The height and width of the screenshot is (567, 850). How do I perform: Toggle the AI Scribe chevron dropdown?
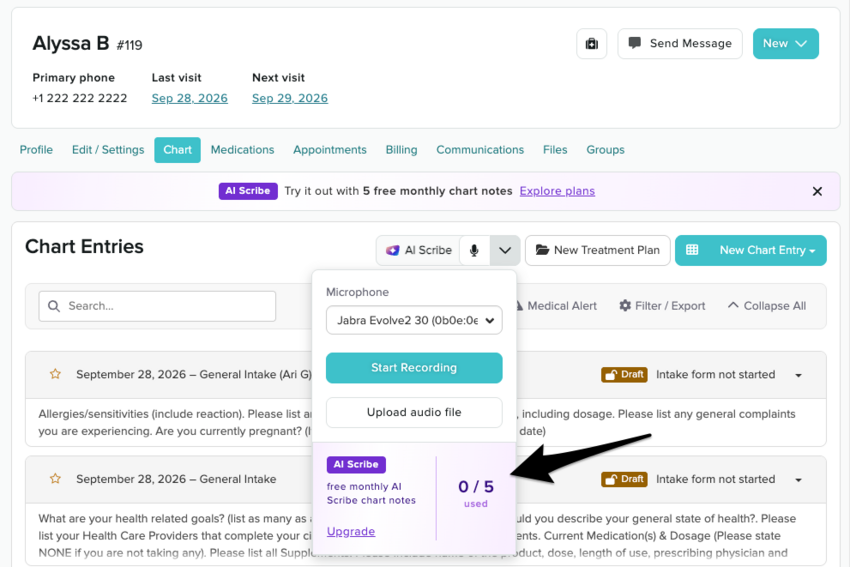point(505,250)
